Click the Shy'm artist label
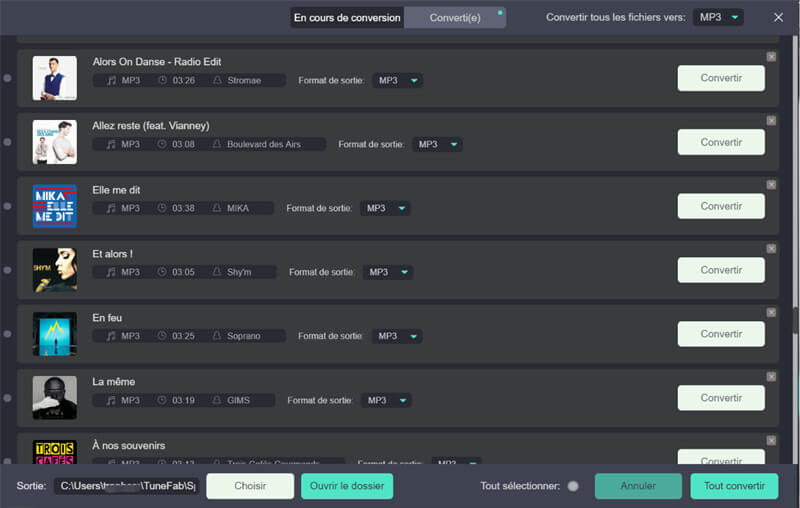 tap(239, 272)
